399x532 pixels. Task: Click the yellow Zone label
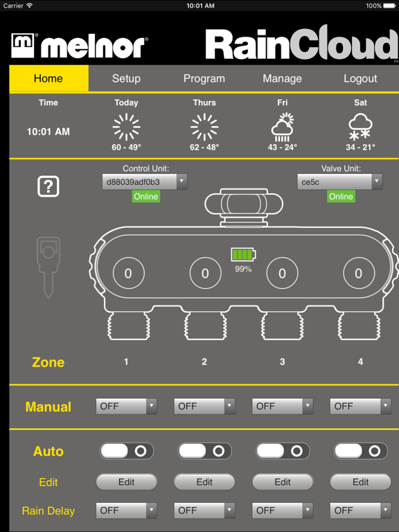[x=48, y=362]
